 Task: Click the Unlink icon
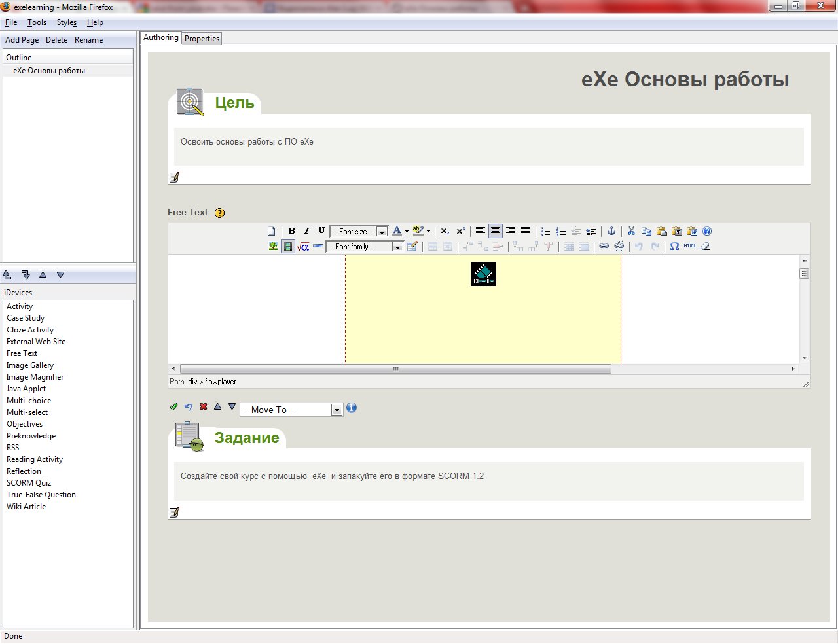(x=619, y=246)
